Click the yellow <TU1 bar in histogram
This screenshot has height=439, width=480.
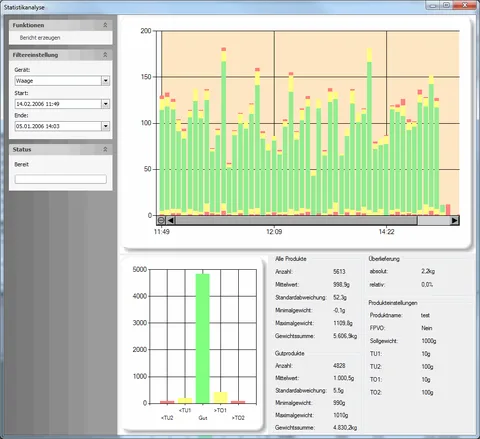point(185,401)
